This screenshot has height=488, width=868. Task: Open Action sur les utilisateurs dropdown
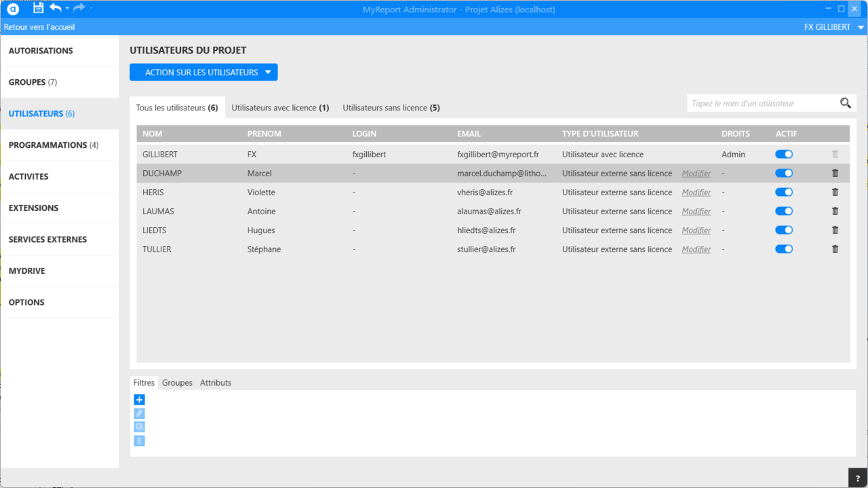click(x=203, y=73)
